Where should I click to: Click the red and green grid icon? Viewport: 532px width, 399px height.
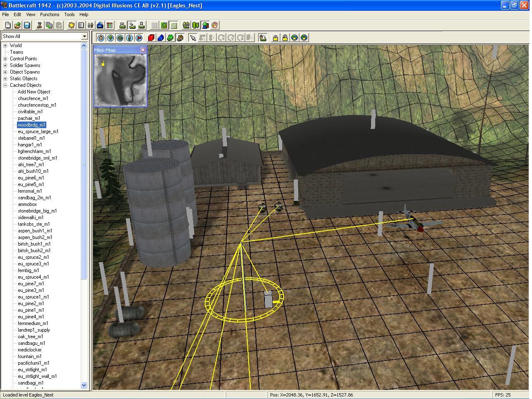(110, 25)
